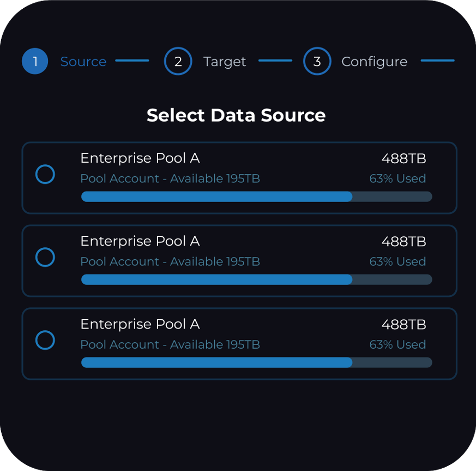Click the 63% Used text in bottom card
Screen dimensions: 476x471
(397, 344)
